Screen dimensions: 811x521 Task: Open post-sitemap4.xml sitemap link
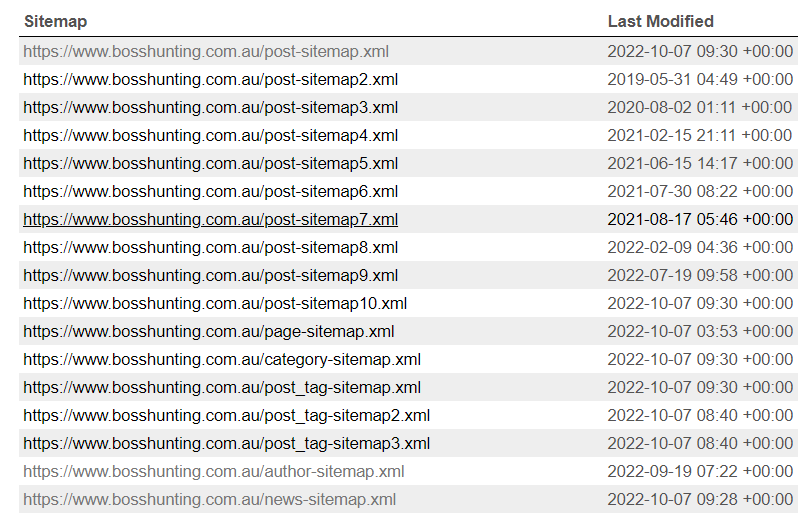click(x=210, y=135)
